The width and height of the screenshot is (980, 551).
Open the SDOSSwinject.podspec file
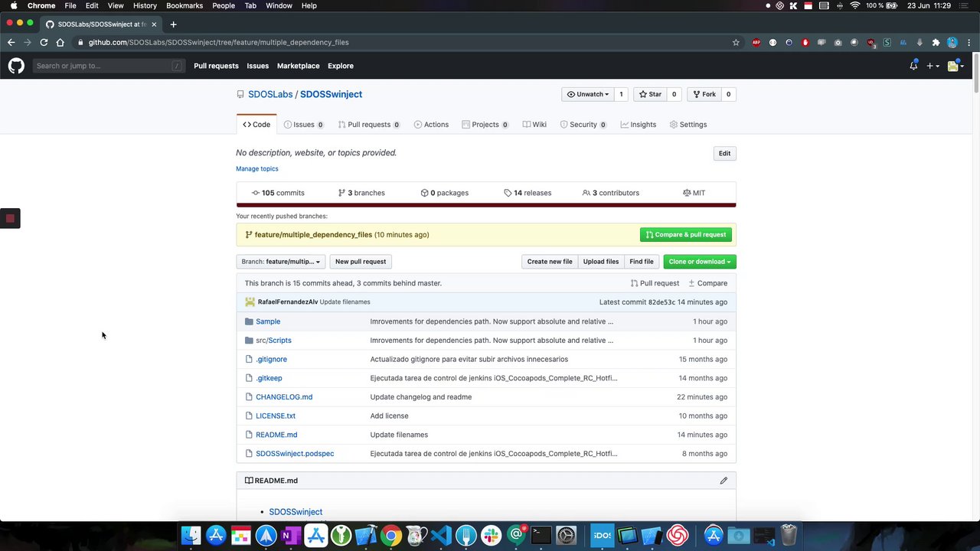coord(295,454)
